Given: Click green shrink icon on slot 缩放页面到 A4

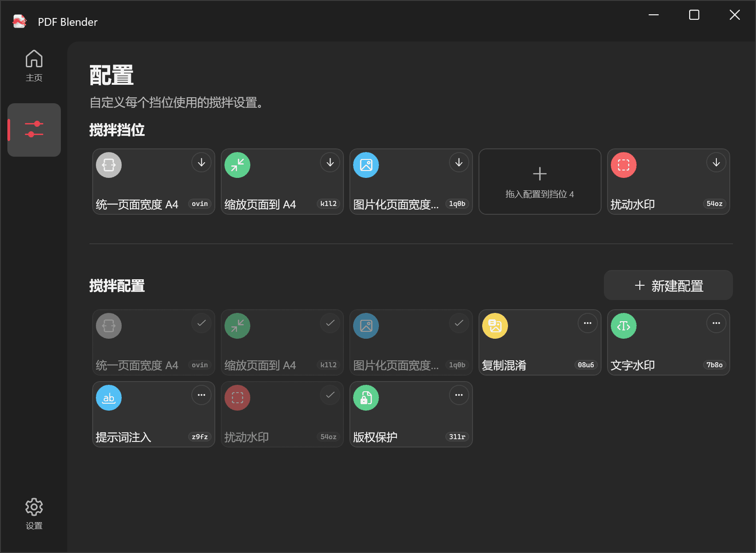Looking at the screenshot, I should click(237, 165).
